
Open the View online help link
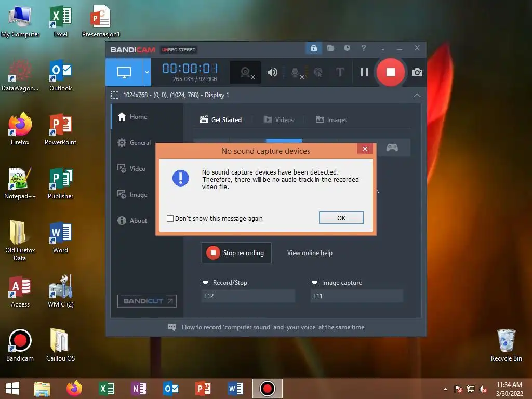click(x=310, y=253)
